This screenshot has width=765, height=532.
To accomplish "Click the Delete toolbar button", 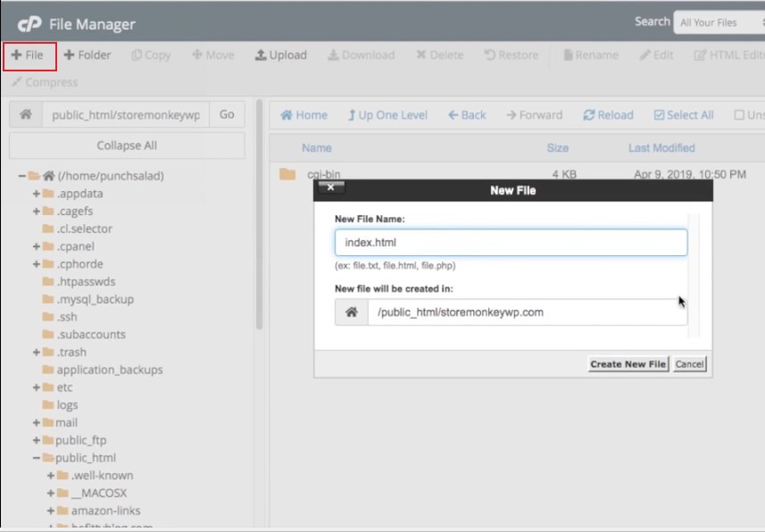I will click(x=439, y=55).
